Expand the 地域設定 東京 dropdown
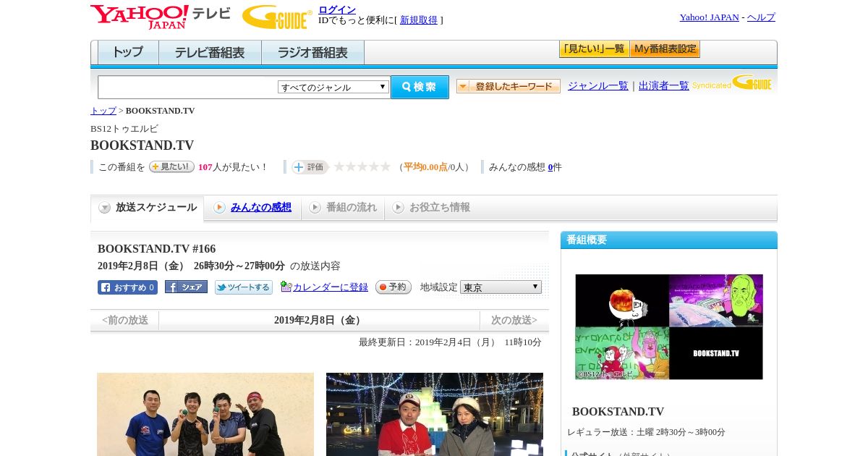Image resolution: width=868 pixels, height=456 pixels. coord(501,287)
